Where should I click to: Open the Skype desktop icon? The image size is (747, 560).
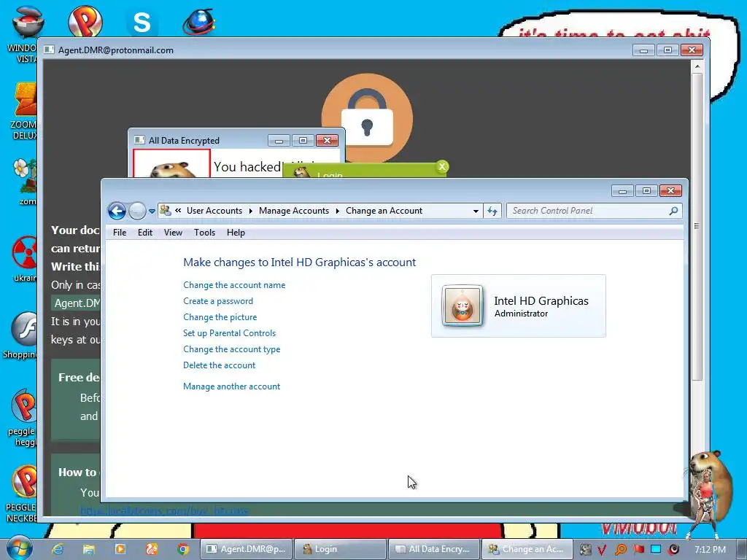point(142,23)
